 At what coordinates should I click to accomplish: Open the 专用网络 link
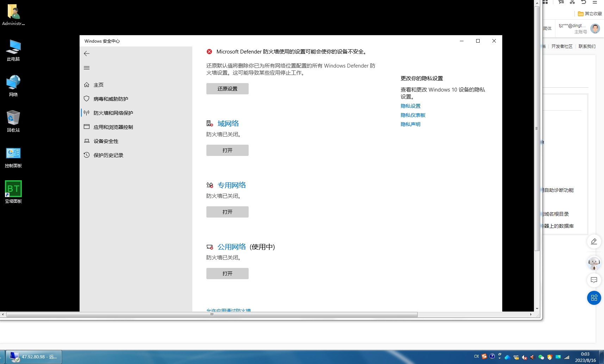tap(232, 185)
